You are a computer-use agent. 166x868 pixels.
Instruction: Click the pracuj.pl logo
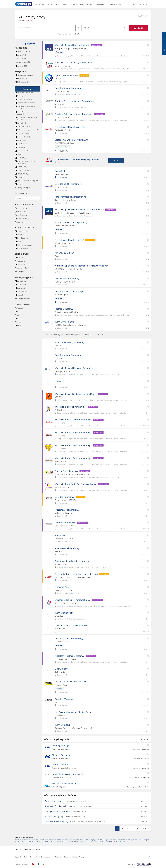(24, 4)
